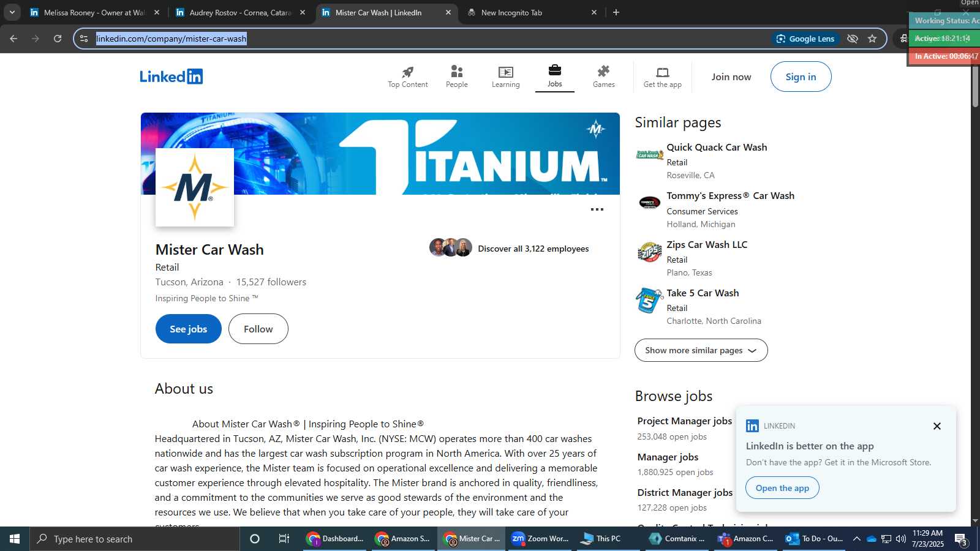
Task: Open Cortana circle on taskbar
Action: point(255,539)
